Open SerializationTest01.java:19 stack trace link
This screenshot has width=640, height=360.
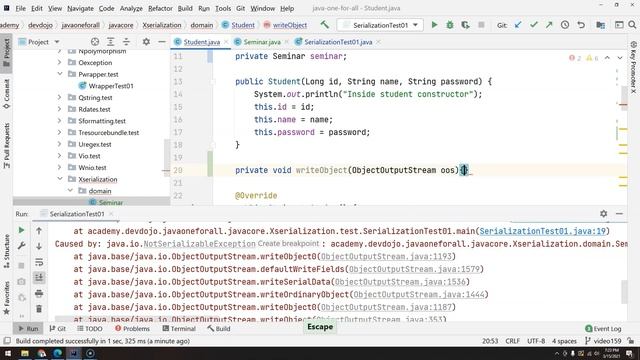tap(542, 231)
